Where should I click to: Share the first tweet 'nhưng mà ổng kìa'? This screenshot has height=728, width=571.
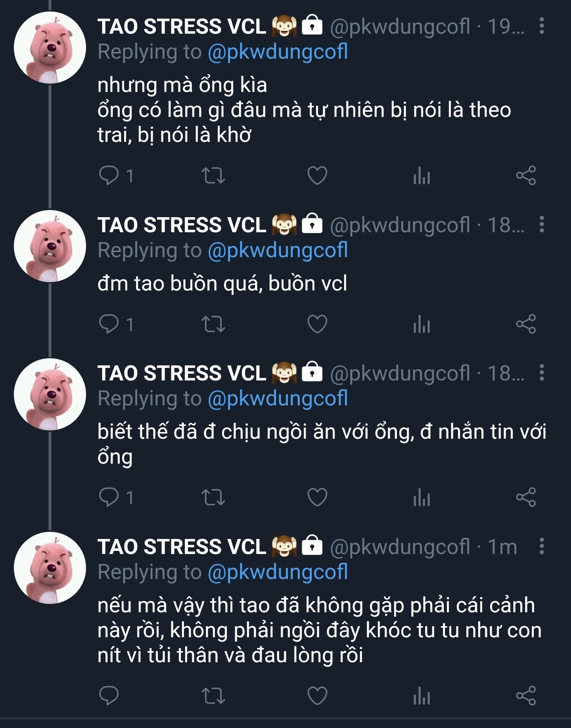pyautogui.click(x=526, y=175)
